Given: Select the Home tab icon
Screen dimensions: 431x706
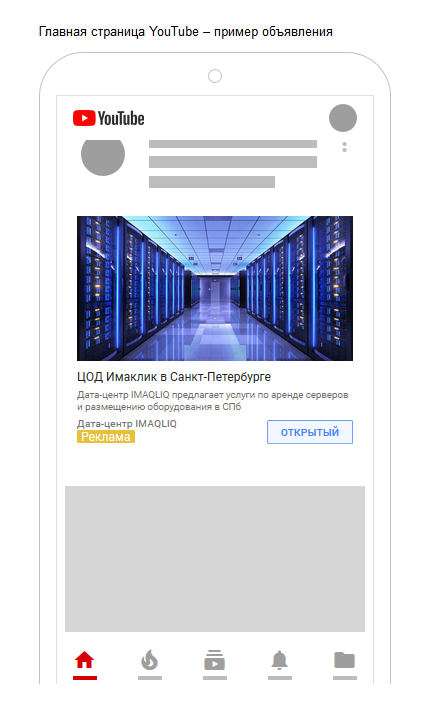Looking at the screenshot, I should pos(85,661).
